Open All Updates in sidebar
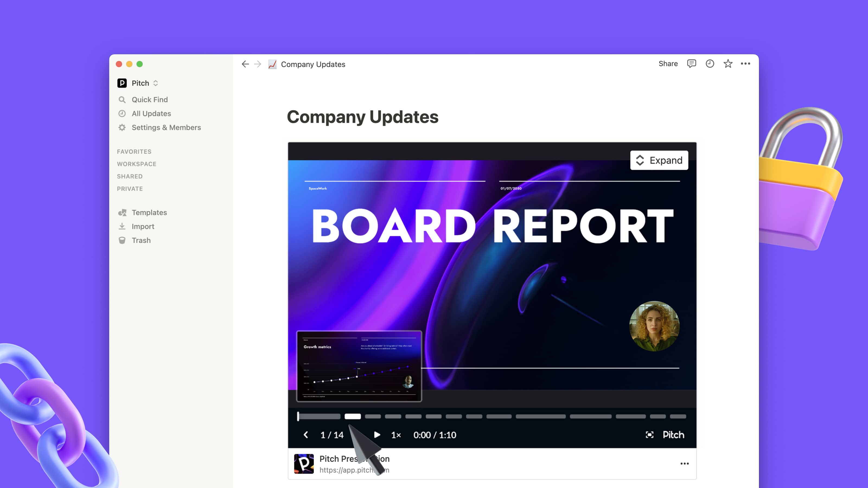The height and width of the screenshot is (488, 868). (x=151, y=114)
